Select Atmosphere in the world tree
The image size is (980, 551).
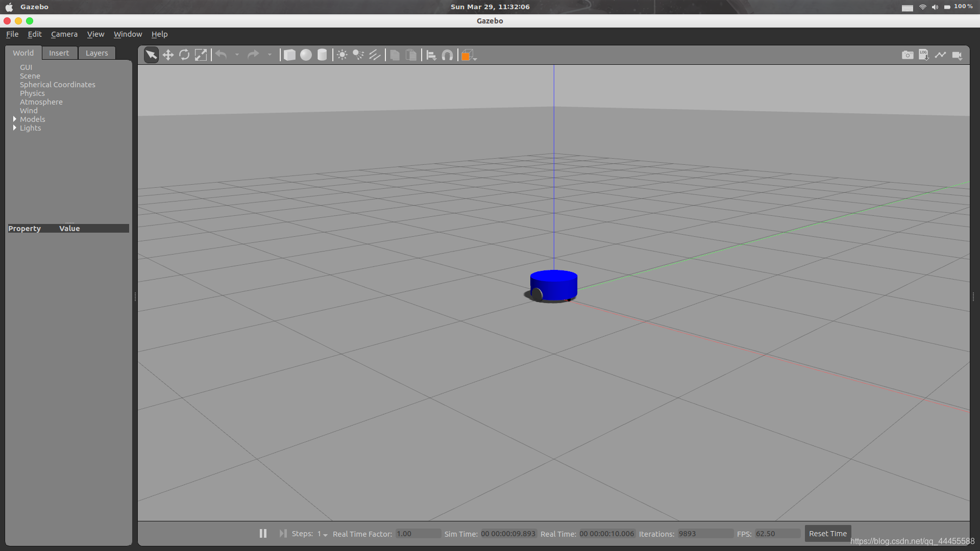(41, 102)
